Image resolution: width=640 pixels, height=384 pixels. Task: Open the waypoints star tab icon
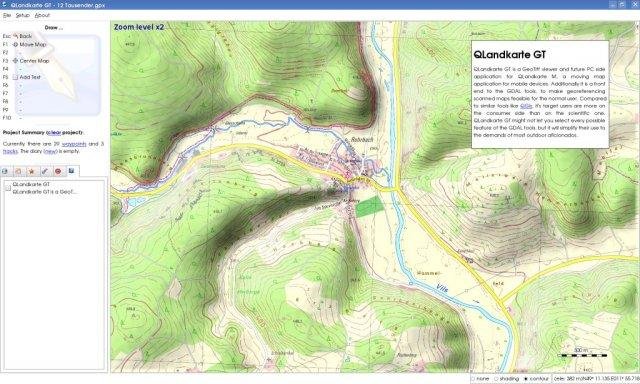31,171
